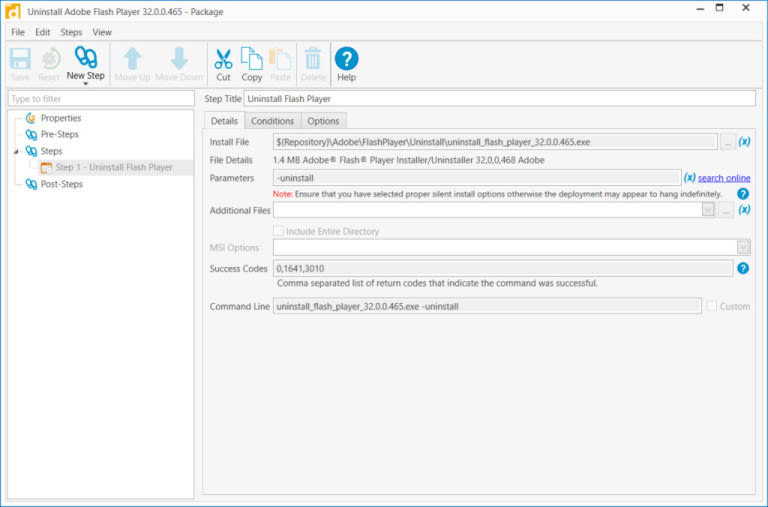
Task: Open the Additional Files dropdown
Action: [708, 210]
